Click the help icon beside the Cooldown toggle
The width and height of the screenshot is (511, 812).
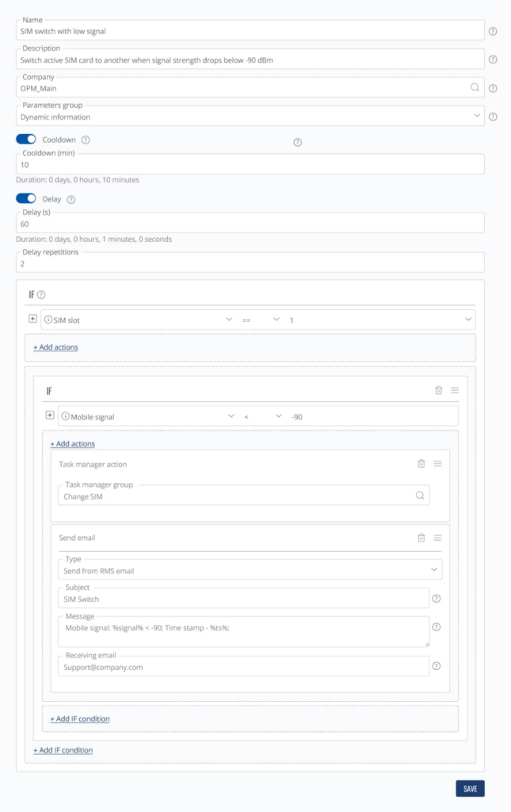pos(84,138)
